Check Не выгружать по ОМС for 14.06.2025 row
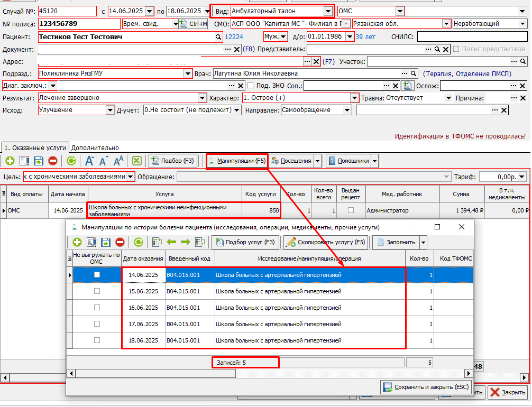This screenshot has height=407, width=532. 97,275
